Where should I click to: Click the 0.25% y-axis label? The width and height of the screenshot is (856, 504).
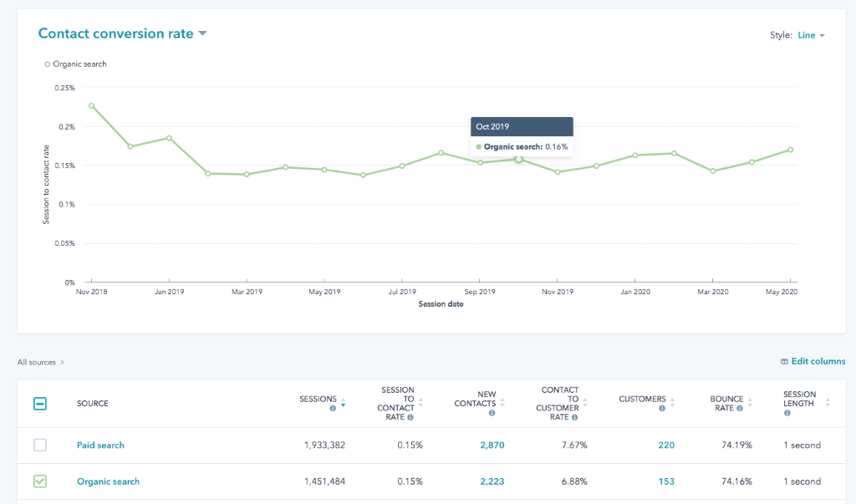65,88
